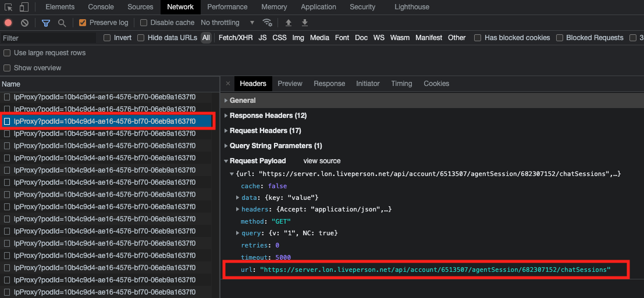Expand the query object in payload
Viewport: 644px width, 298px height.
click(x=238, y=234)
